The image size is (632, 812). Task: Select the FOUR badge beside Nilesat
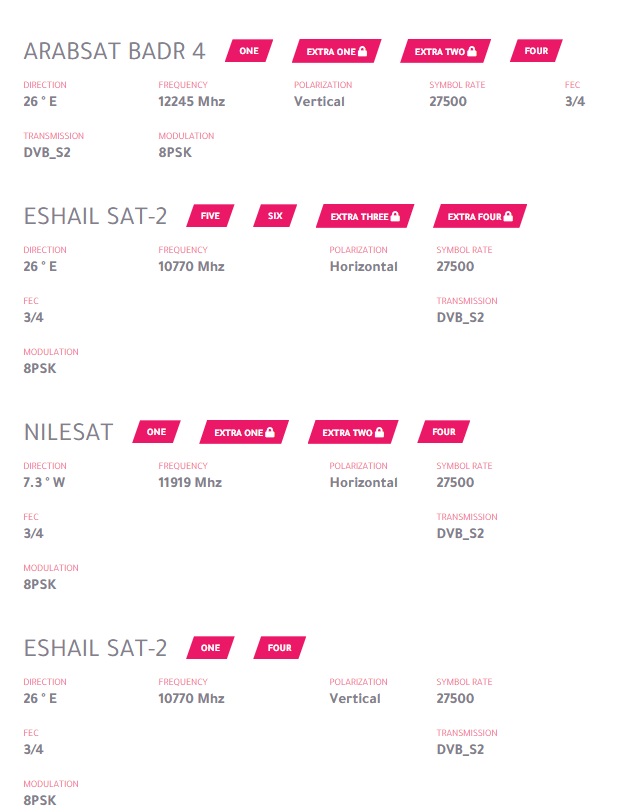(x=443, y=432)
